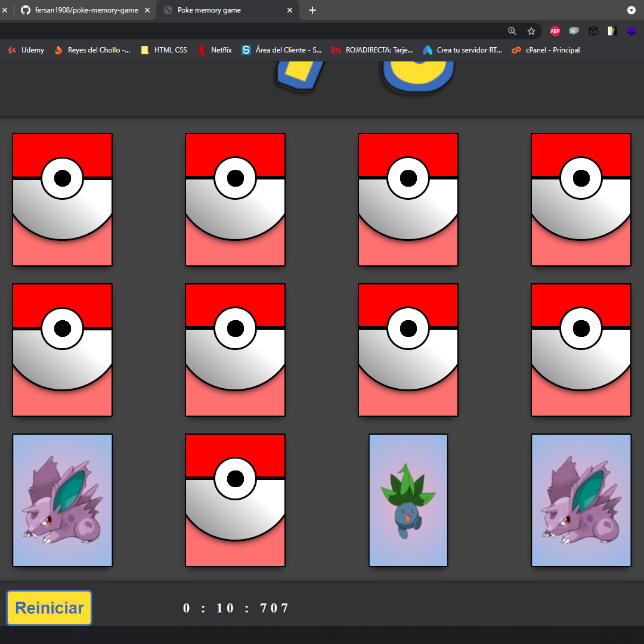
Task: Click the Nidorino card right of Oddish
Action: coord(581,500)
